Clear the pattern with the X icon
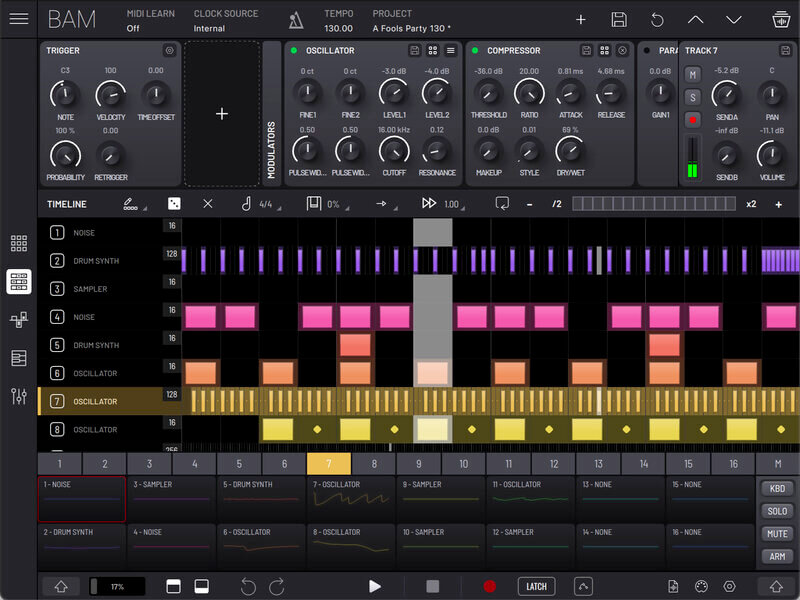The image size is (800, 600). (207, 204)
